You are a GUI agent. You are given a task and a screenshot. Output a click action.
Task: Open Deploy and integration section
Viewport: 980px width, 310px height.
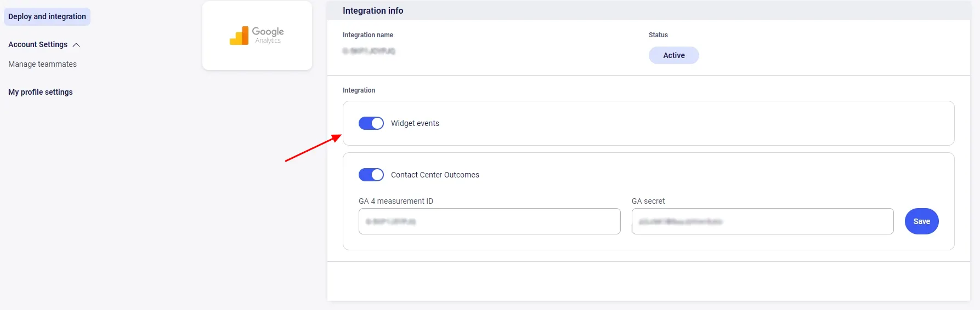coord(47,16)
